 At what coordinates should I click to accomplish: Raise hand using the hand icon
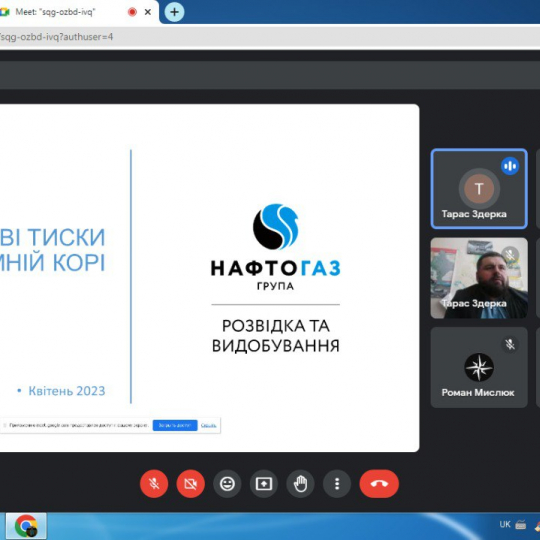pyautogui.click(x=300, y=484)
